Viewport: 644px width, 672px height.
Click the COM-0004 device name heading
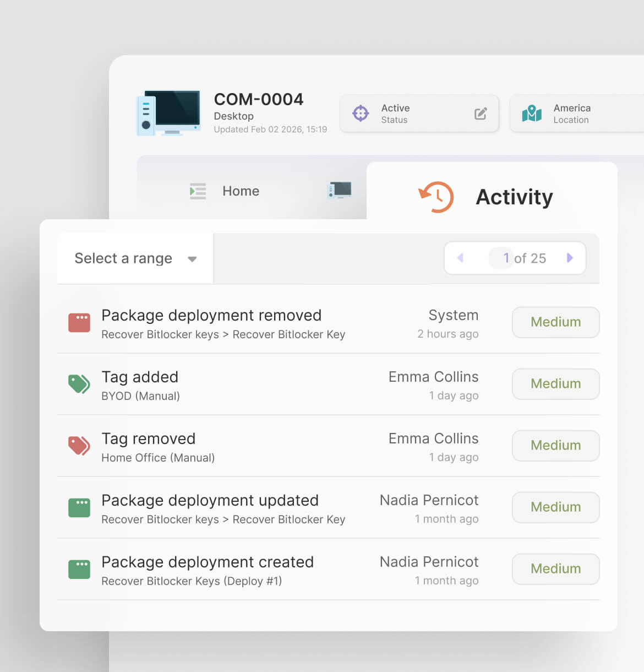coord(259,99)
